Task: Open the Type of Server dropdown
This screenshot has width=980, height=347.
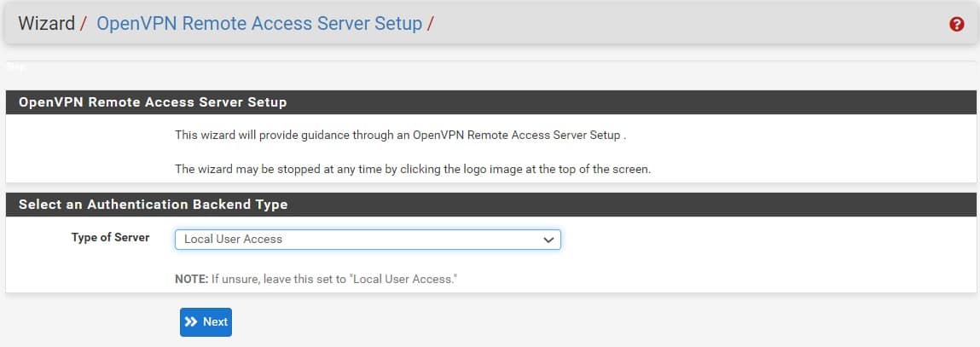Action: [368, 240]
